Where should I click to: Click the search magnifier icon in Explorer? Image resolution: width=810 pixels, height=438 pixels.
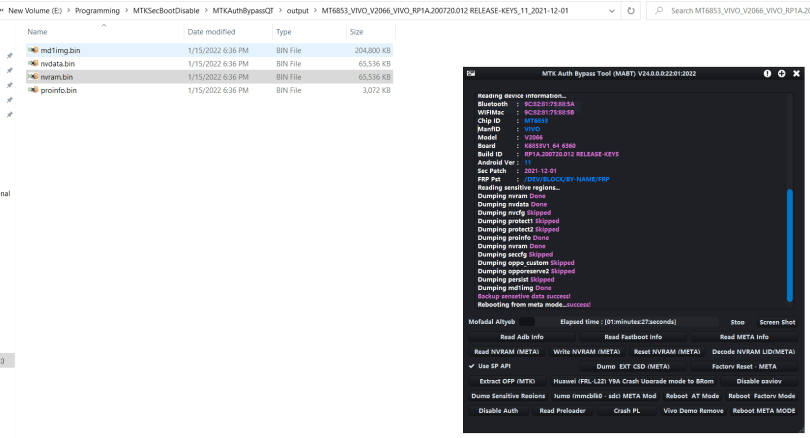659,10
